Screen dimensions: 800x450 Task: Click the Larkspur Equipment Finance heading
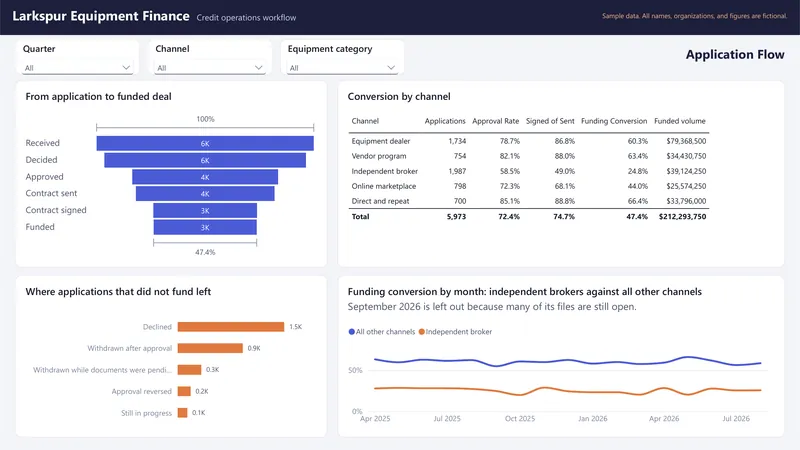pos(101,16)
